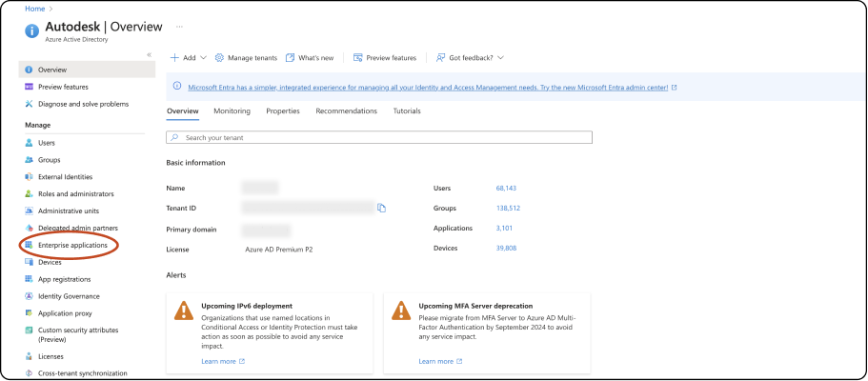Click the Manage tenants button
868x381 pixels.
tap(246, 57)
